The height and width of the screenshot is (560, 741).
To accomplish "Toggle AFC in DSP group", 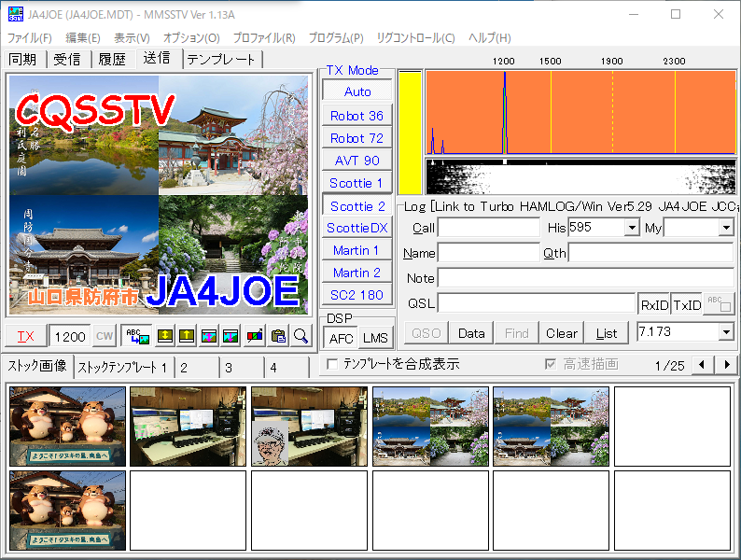I will coord(342,338).
